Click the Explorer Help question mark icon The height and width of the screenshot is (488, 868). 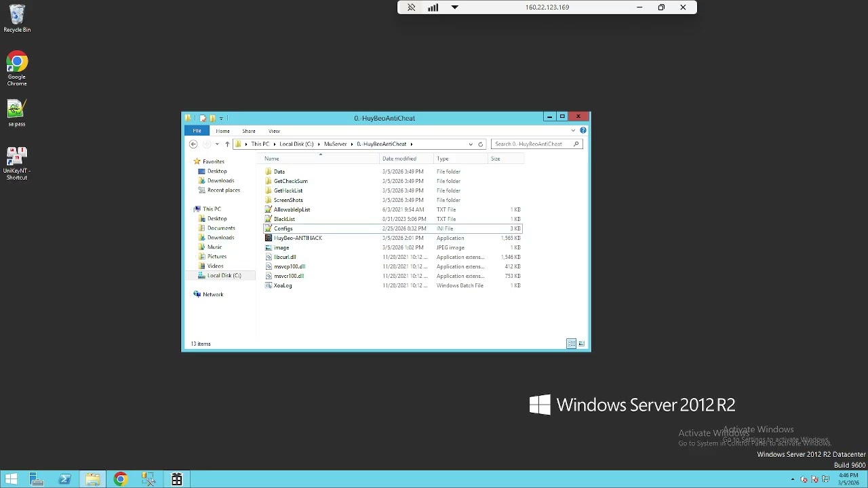tap(583, 130)
